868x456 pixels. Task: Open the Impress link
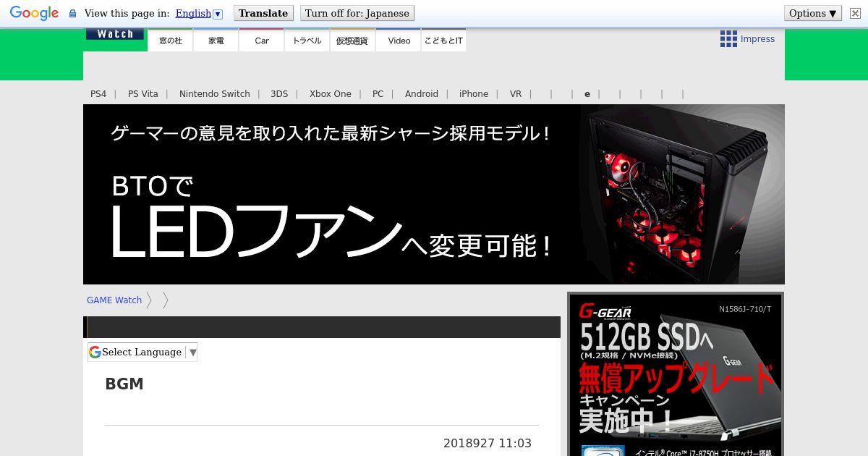point(757,39)
